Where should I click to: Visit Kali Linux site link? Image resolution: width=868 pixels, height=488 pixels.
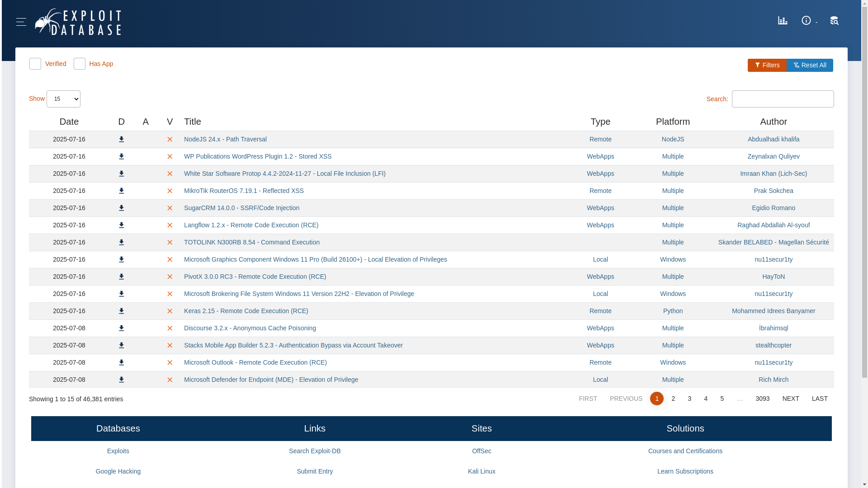(x=481, y=471)
